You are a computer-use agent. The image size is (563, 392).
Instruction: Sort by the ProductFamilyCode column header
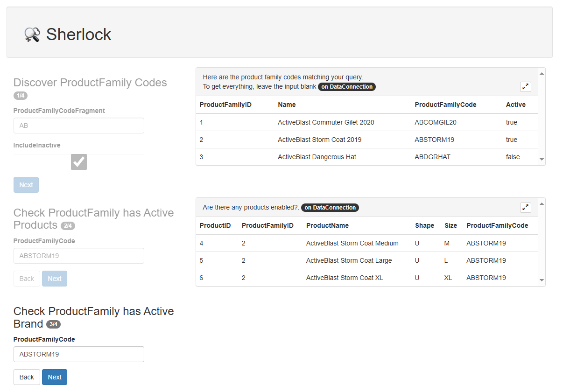(x=445, y=105)
